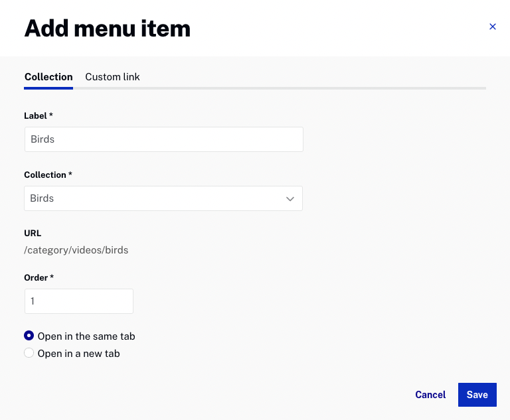Expand the Collection chevron arrow
Viewport: 510px width, 420px height.
pos(290,198)
